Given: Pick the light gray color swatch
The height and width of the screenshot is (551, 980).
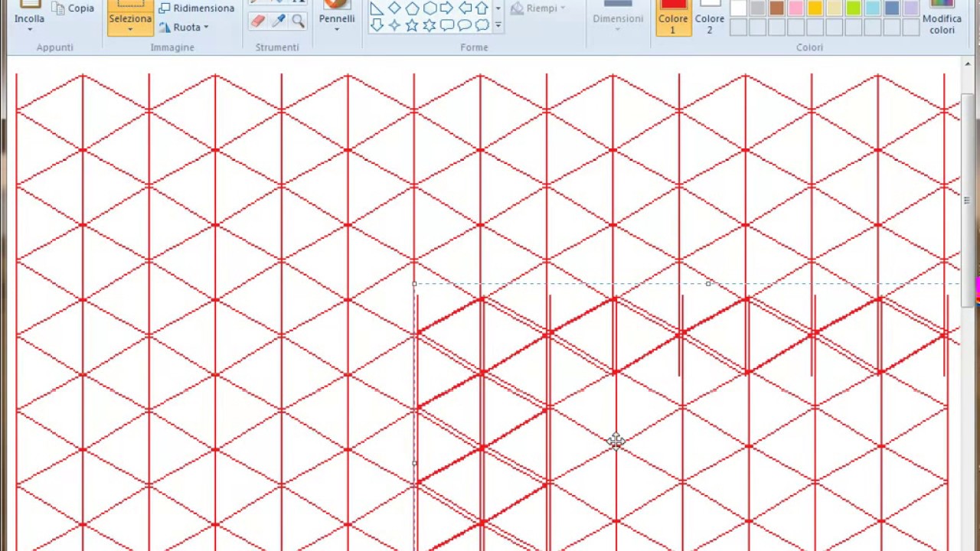Looking at the screenshot, I should pos(757,8).
